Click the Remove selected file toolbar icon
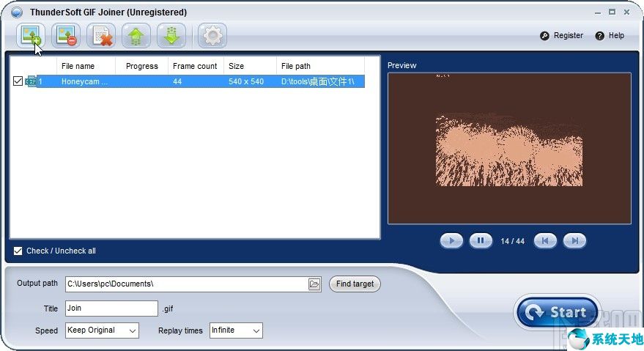The height and width of the screenshot is (351, 644). [x=66, y=35]
